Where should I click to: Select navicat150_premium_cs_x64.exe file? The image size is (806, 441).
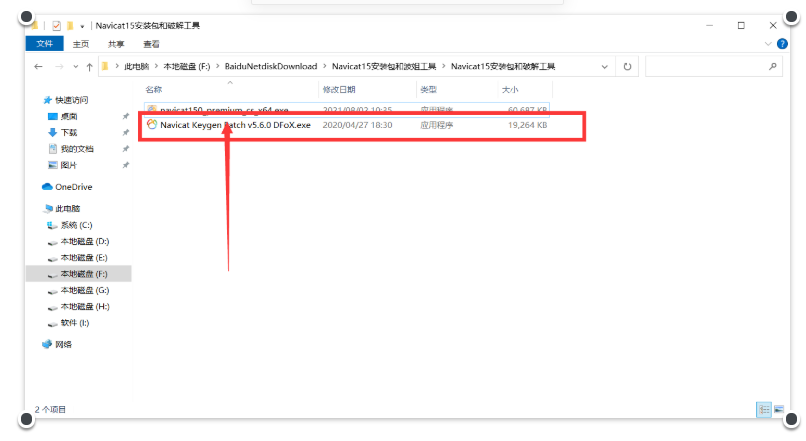[x=346, y=109]
